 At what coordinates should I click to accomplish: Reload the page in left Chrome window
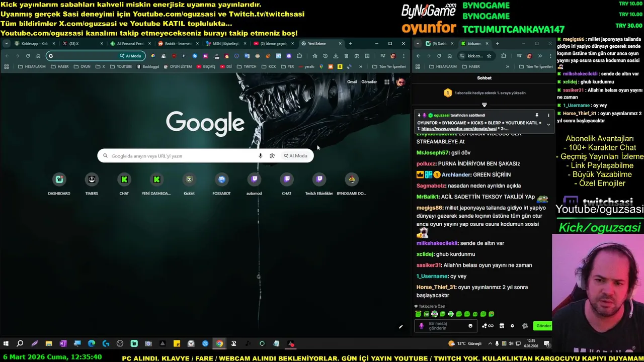point(28,56)
